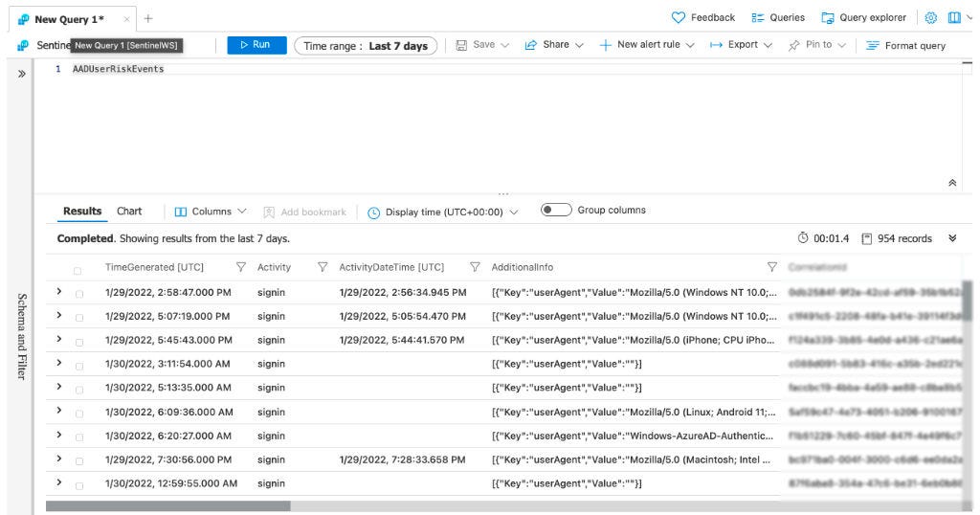980x515 pixels.
Task: Filter the TimeGenerated column
Action: click(240, 267)
